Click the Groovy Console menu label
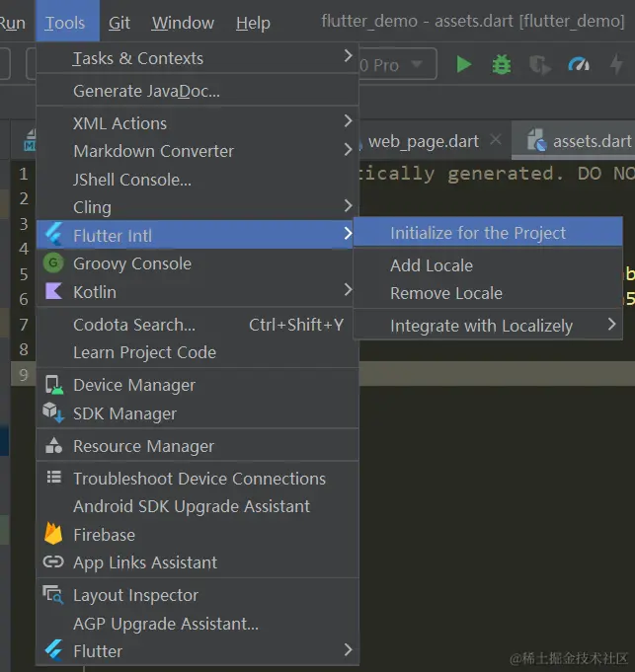This screenshot has height=672, width=635. 132,263
